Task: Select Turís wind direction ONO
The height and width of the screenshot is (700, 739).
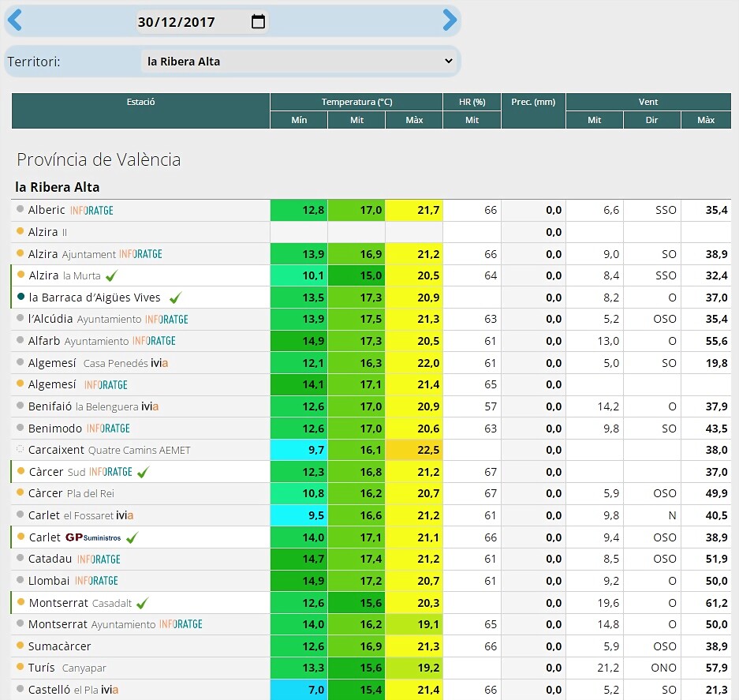Action: coord(651,668)
